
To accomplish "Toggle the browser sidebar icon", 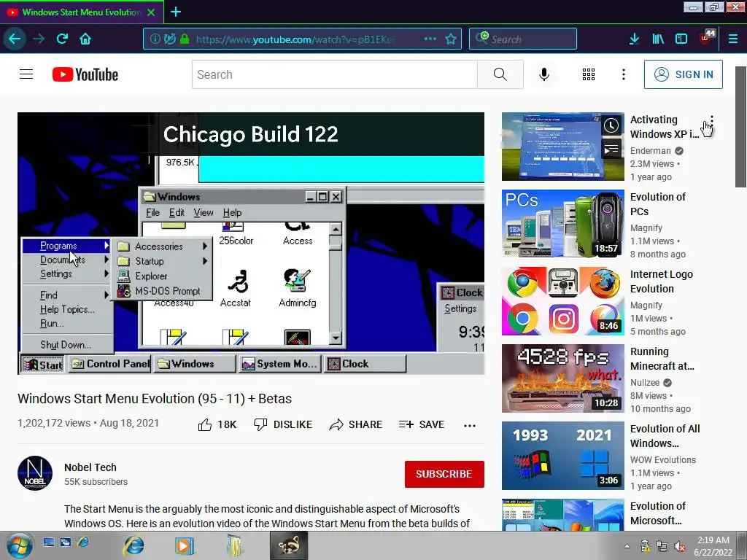I will (681, 39).
